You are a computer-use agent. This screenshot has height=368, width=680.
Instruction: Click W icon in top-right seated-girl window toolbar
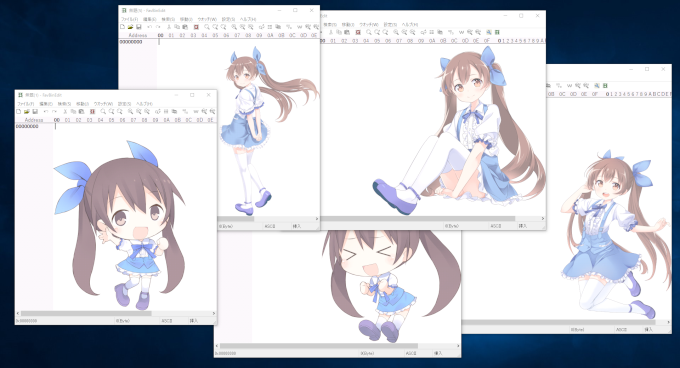461,33
